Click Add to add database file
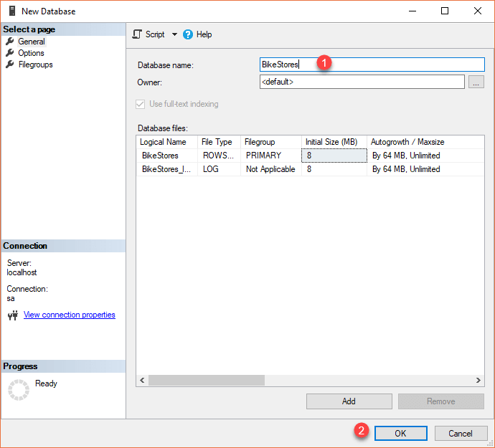Viewport: 495px width, 448px height. tap(349, 401)
